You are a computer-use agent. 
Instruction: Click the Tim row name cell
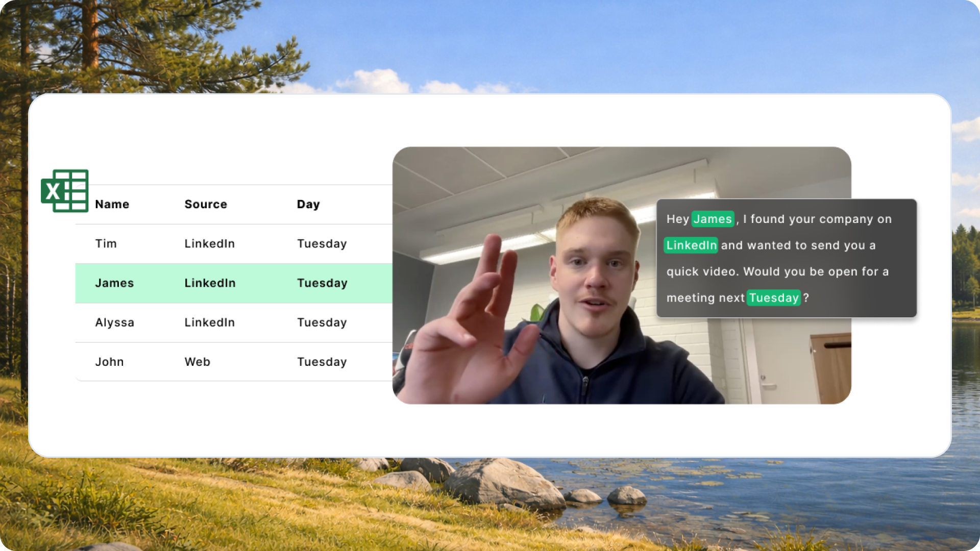point(106,243)
